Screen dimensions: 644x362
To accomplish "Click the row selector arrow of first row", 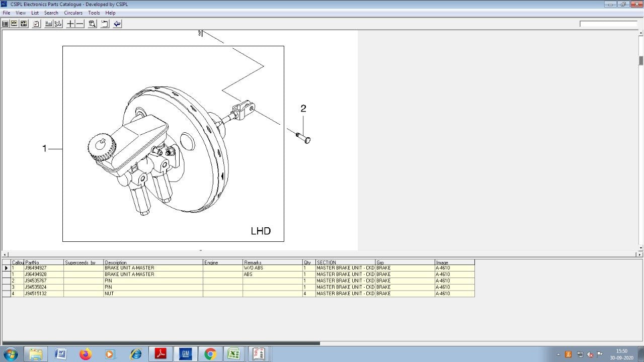I will point(7,268).
